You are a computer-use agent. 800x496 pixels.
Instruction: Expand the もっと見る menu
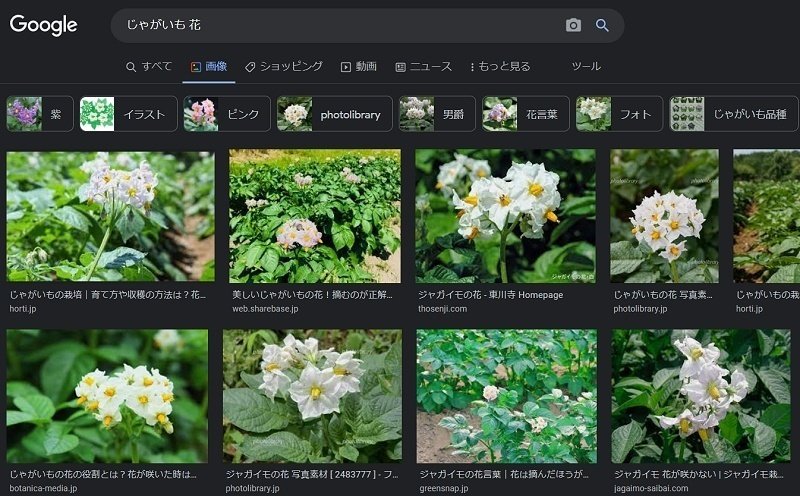tap(500, 66)
